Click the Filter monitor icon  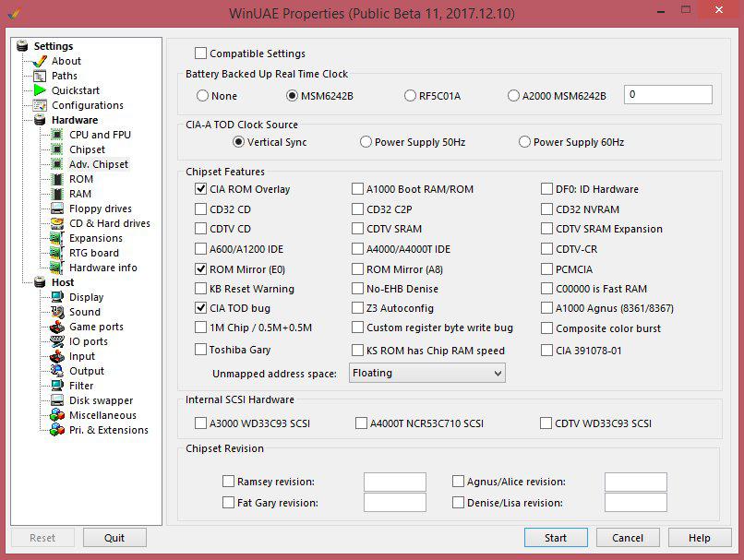click(57, 386)
